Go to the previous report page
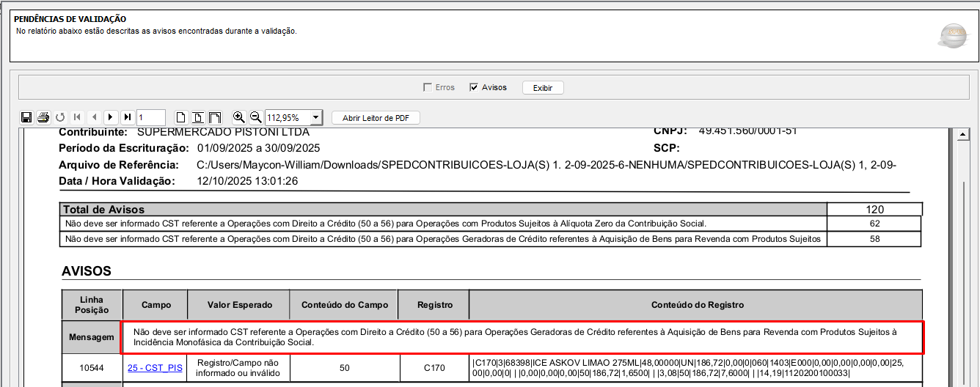The height and width of the screenshot is (387, 980). (x=94, y=117)
